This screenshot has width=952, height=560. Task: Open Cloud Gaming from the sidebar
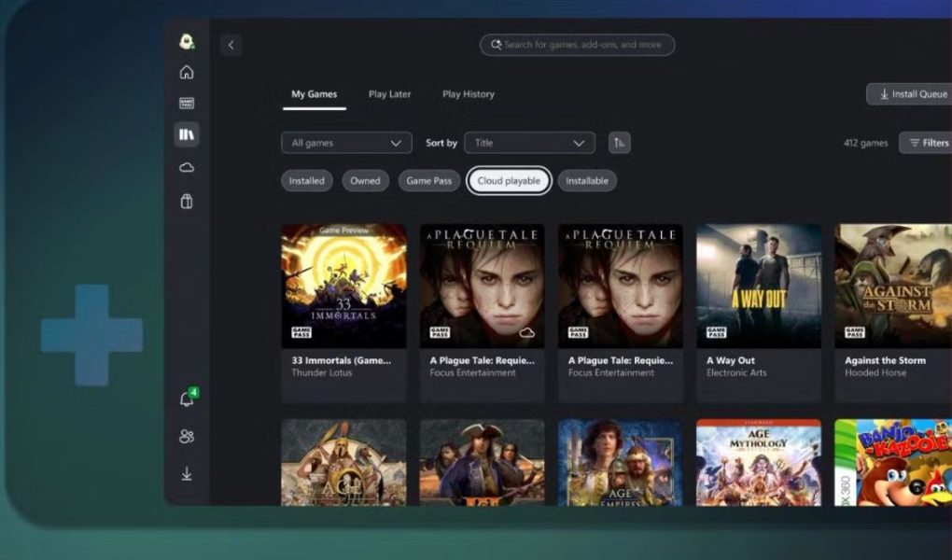click(x=187, y=167)
